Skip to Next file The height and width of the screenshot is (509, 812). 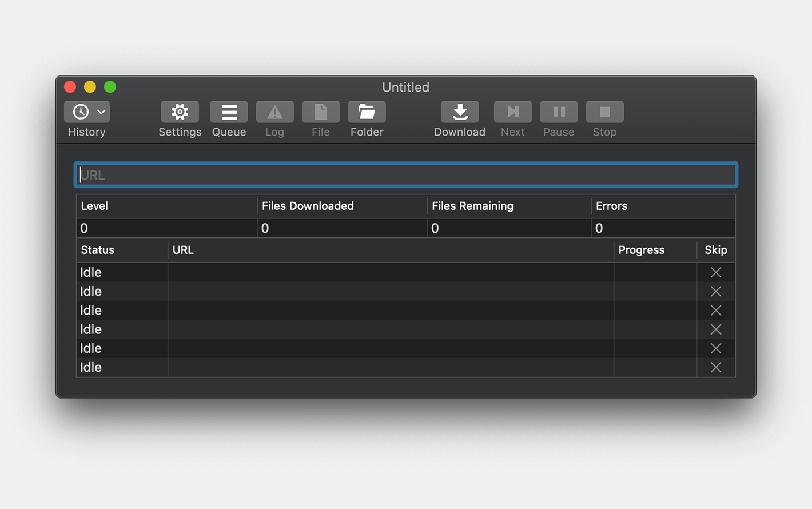tap(512, 112)
